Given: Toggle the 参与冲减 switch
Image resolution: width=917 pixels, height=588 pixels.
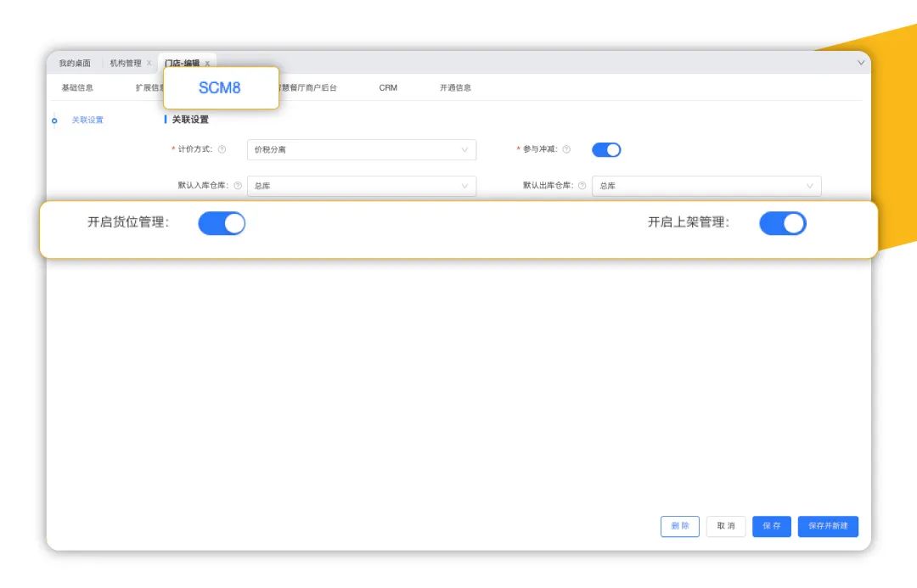Looking at the screenshot, I should pyautogui.click(x=606, y=149).
